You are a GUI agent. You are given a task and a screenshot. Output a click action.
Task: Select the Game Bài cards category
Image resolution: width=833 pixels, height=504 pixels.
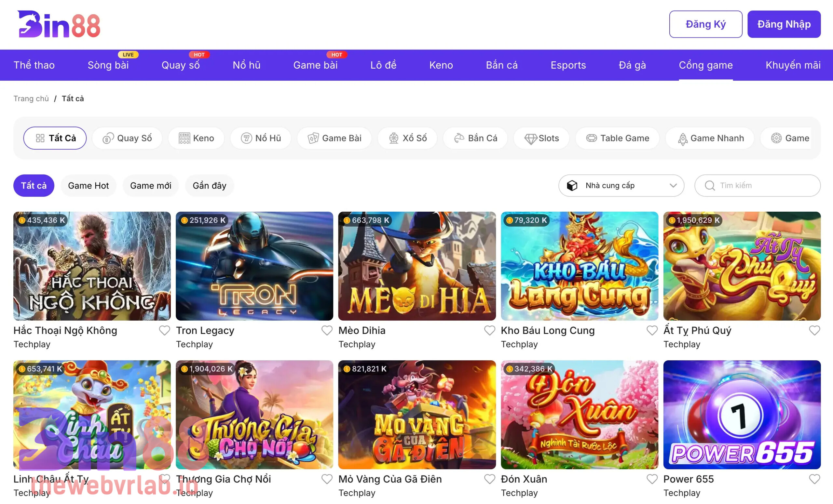(x=335, y=138)
